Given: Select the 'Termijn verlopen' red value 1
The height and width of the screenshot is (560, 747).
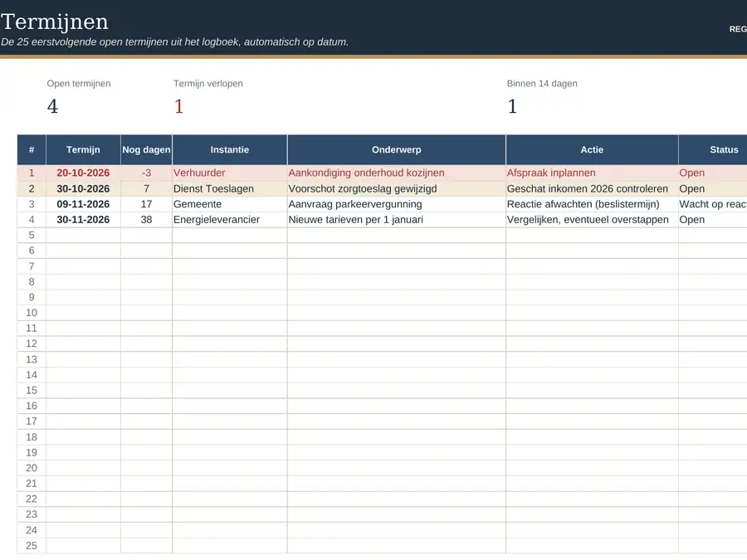Looking at the screenshot, I should click(x=178, y=106).
